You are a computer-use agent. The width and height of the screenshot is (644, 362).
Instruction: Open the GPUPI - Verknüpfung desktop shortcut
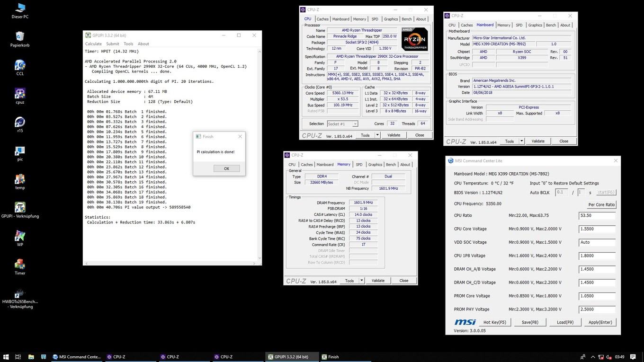pos(20,210)
